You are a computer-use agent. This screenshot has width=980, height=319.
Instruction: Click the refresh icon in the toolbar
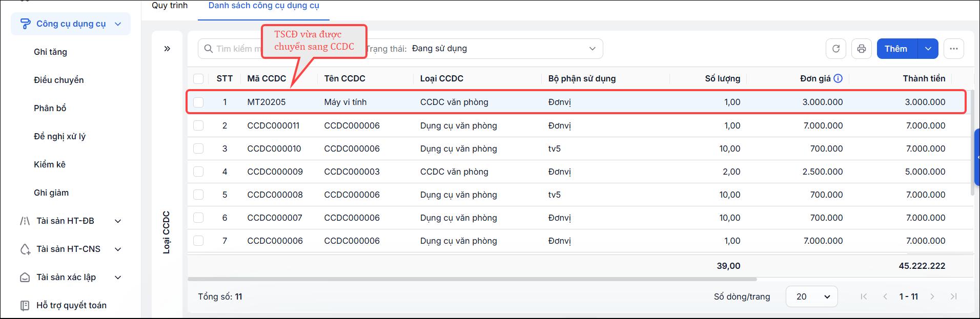(x=836, y=49)
